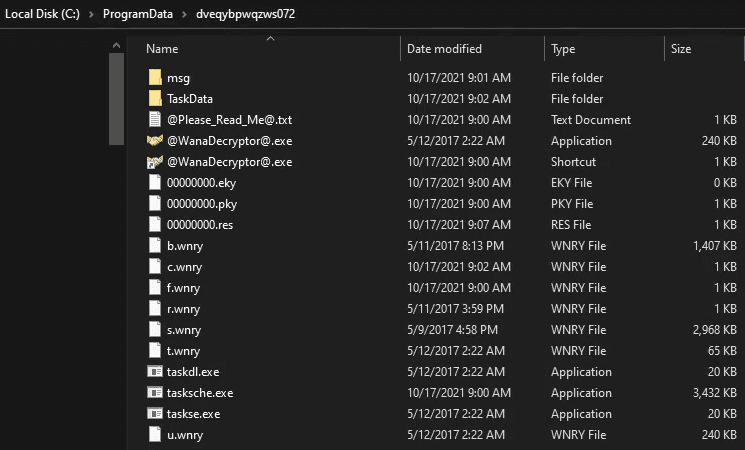Click the @WanaDecryptor@.exe Shortcut icon

point(154,162)
